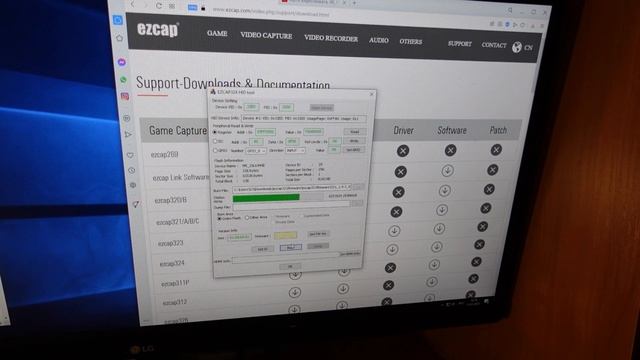This screenshot has width=640, height=360.
Task: Open WhatsApp in the browser sidebar
Action: [x=123, y=80]
